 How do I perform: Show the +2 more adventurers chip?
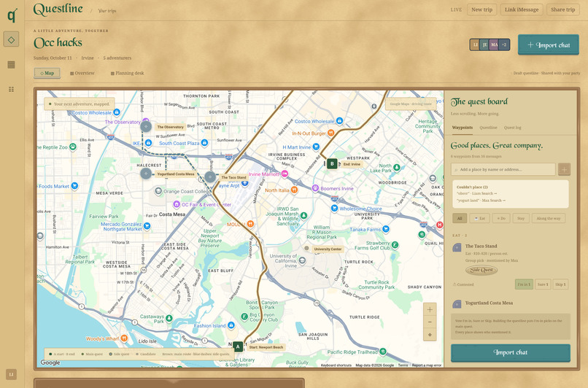coord(504,44)
